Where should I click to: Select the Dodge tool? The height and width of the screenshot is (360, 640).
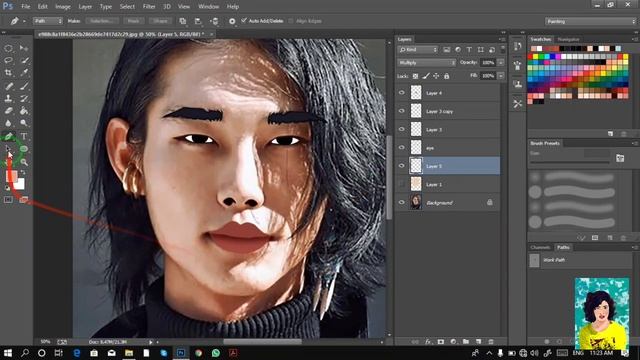(24, 123)
